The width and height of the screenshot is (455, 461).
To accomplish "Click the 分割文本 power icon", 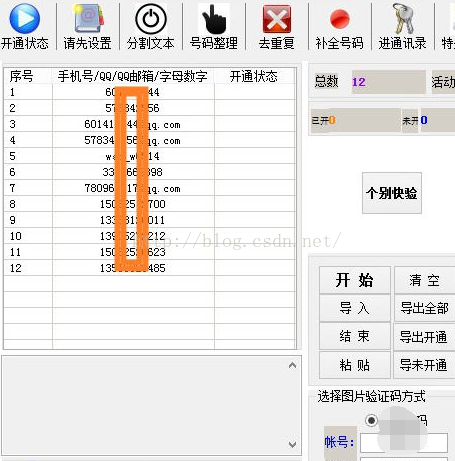I will [x=151, y=19].
